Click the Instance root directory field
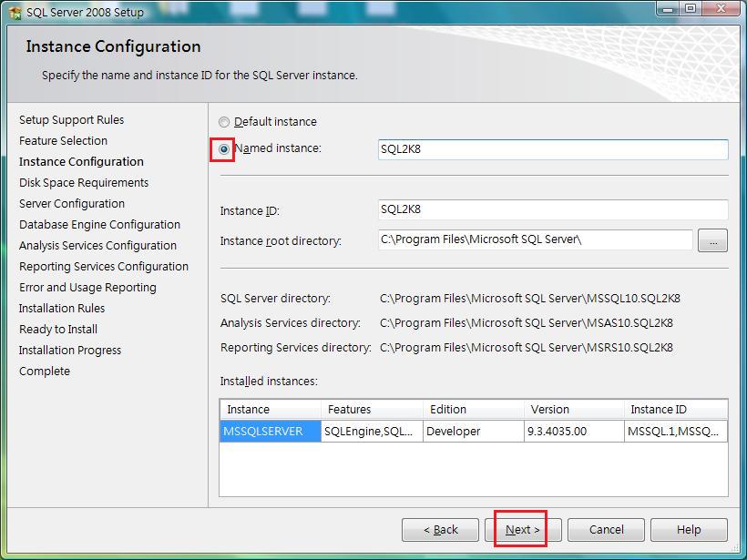Image resolution: width=747 pixels, height=560 pixels. pyautogui.click(x=536, y=239)
